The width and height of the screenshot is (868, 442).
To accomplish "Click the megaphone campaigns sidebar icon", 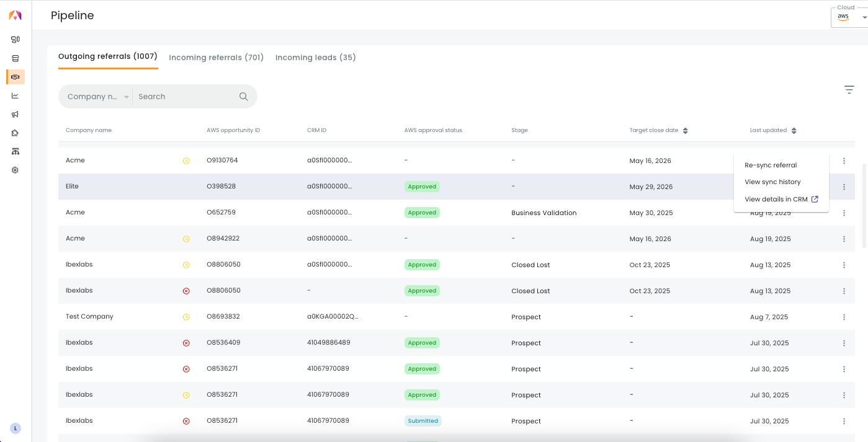I will click(16, 114).
